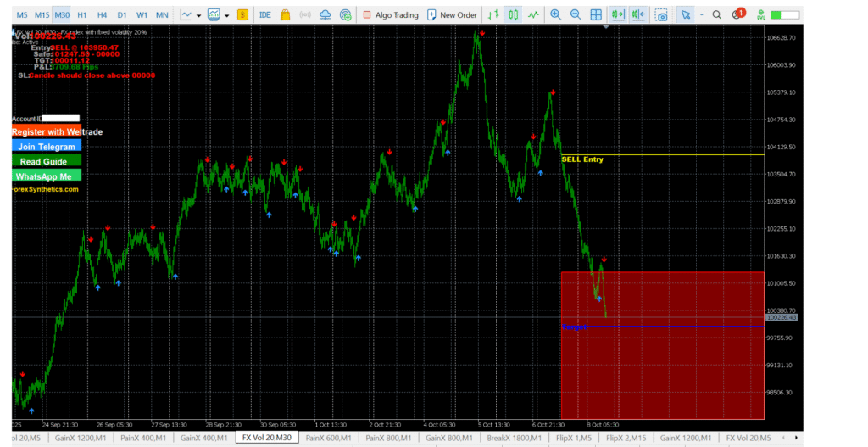Expand the chart type dropdown arrow
The width and height of the screenshot is (868, 447).
coord(198,14)
